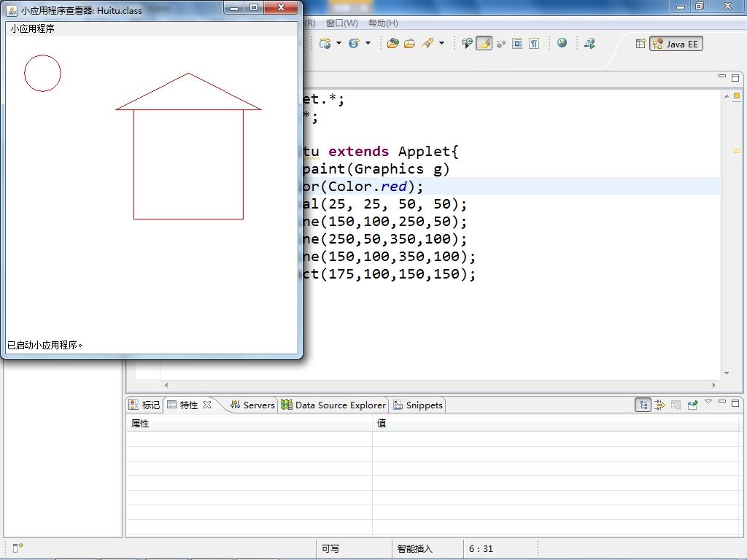Click the editor vertical scrollbar down arrow

point(727,373)
